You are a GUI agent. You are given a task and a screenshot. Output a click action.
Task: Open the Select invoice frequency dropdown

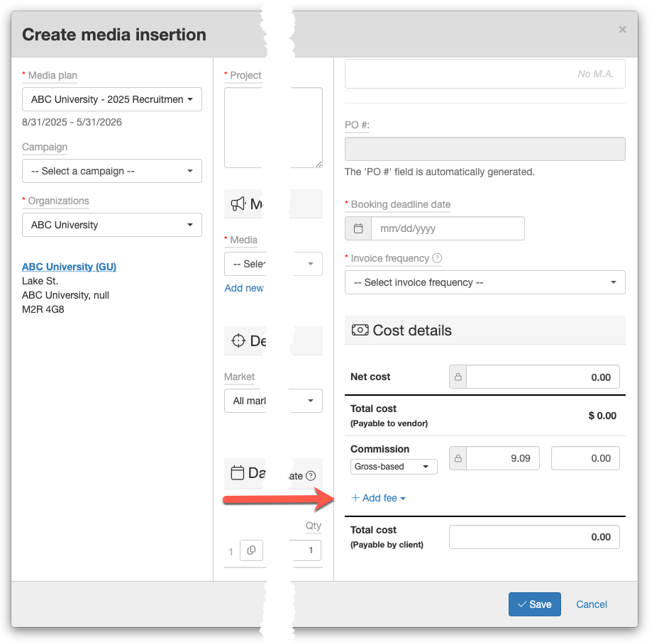484,282
